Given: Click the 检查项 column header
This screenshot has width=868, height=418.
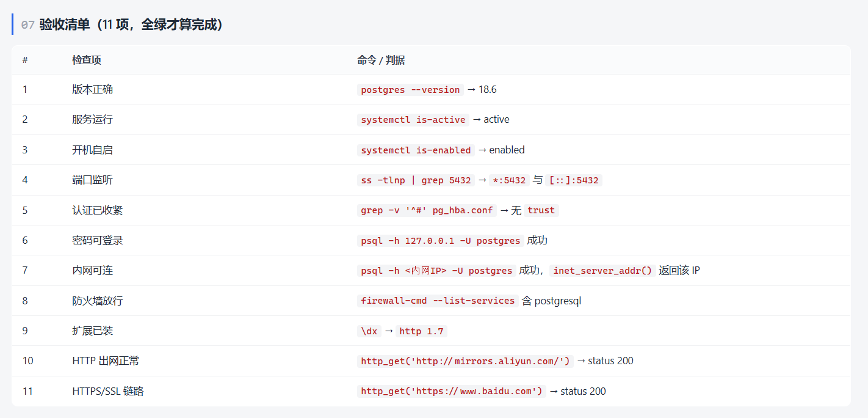Looking at the screenshot, I should pos(87,60).
